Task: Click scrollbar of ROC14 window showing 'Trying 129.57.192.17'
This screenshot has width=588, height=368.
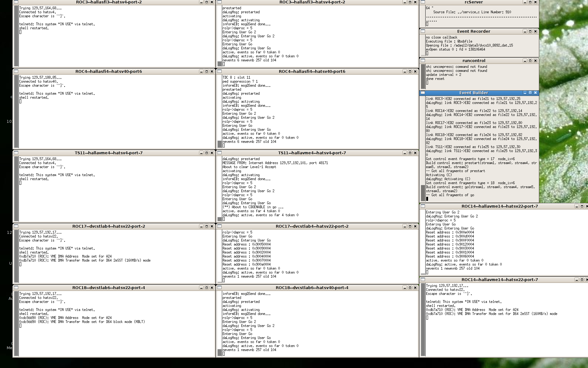Action: [423, 320]
